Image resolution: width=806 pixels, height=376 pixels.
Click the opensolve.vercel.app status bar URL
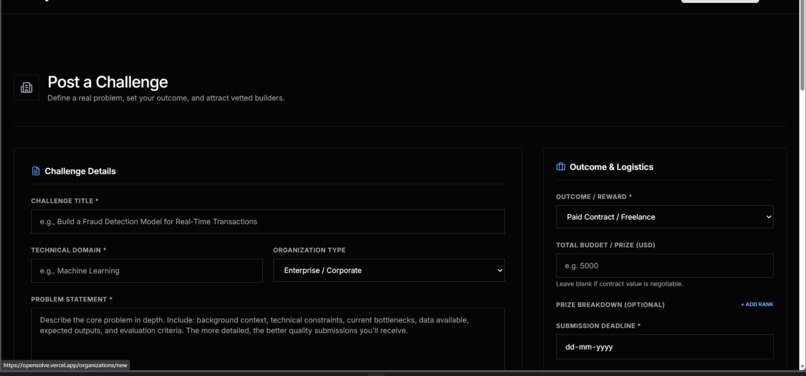coord(65,365)
